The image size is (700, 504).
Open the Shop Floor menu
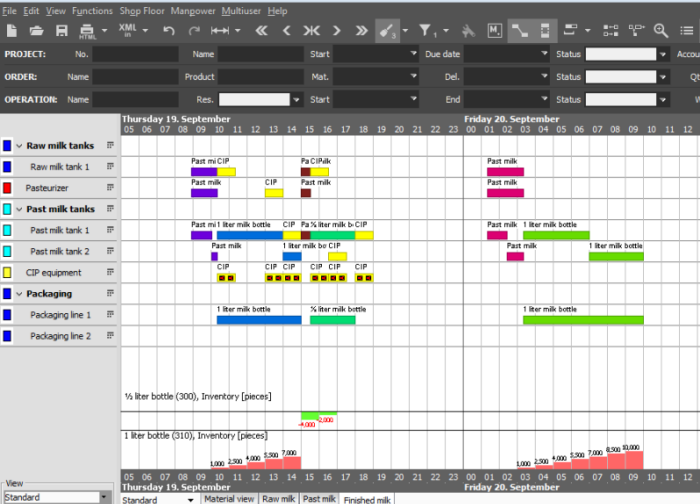pyautogui.click(x=142, y=11)
